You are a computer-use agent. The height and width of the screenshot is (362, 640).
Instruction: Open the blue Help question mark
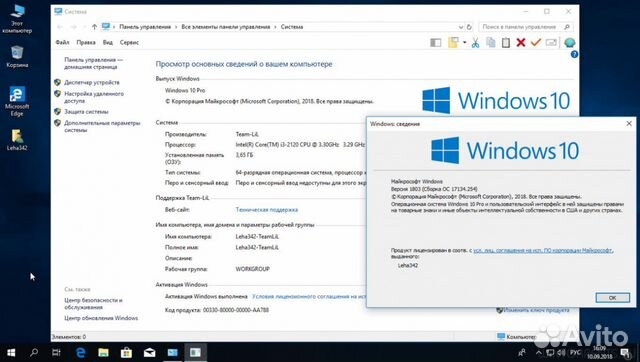tap(574, 54)
